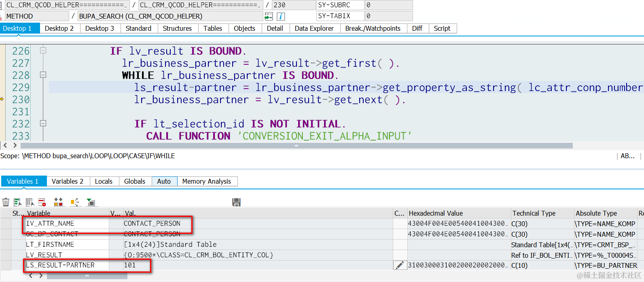The width and height of the screenshot is (644, 282).
Task: Open the Detail tab
Action: [x=275, y=28]
